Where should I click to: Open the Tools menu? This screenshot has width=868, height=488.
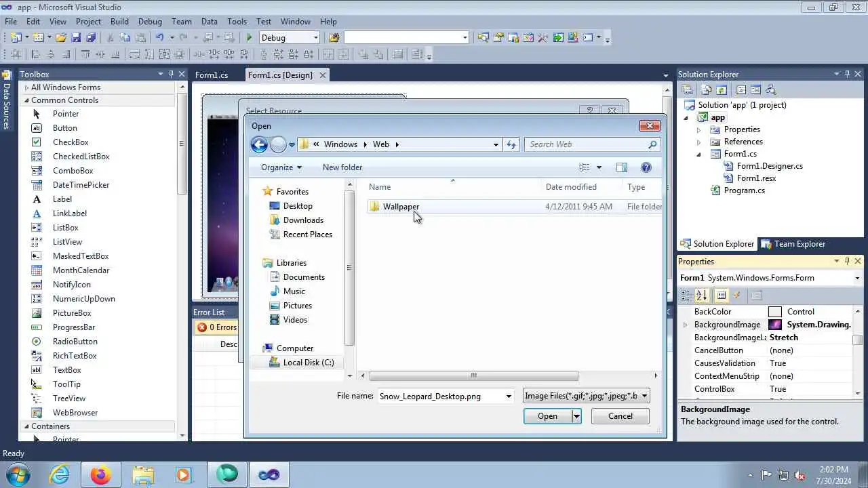point(237,22)
